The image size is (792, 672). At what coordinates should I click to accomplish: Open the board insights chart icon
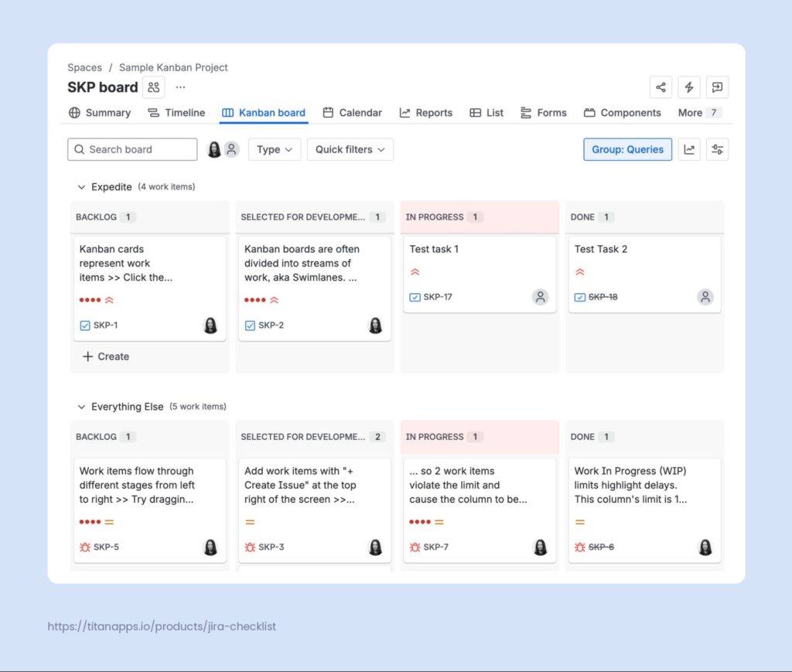click(x=688, y=149)
